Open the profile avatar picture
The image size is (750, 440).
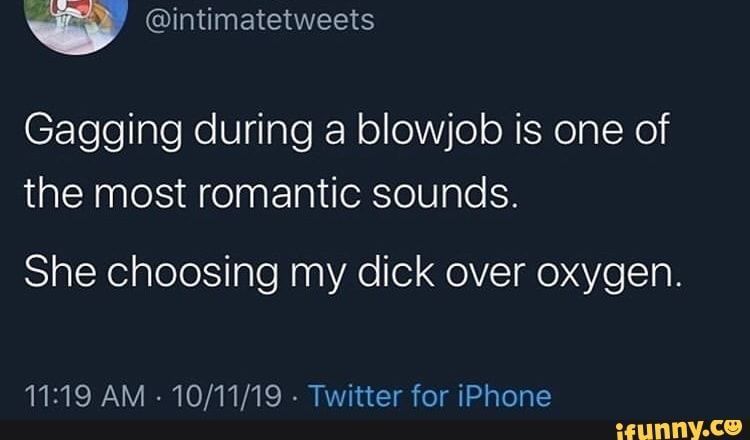tap(77, 22)
